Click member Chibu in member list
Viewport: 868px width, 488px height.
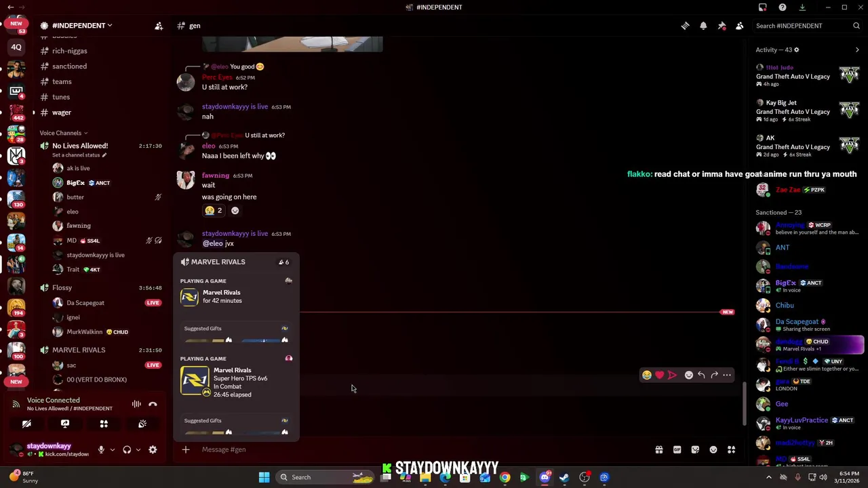[x=785, y=306]
